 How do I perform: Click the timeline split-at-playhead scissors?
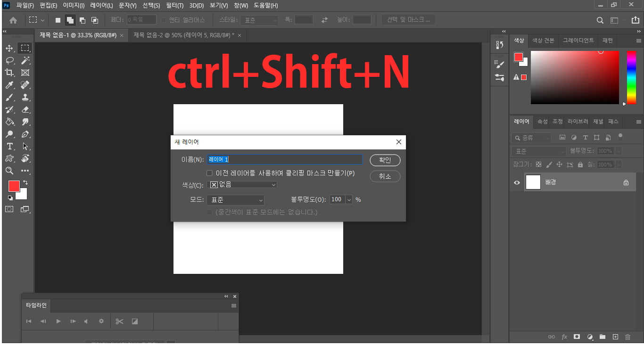[x=119, y=321]
